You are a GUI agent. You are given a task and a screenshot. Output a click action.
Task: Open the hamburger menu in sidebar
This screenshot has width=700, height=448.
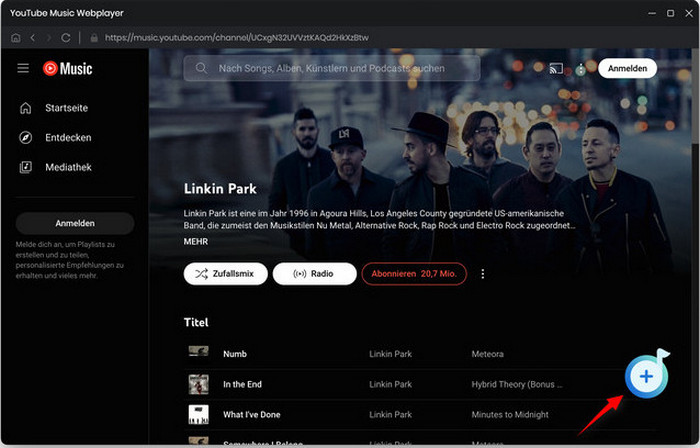pos(23,68)
